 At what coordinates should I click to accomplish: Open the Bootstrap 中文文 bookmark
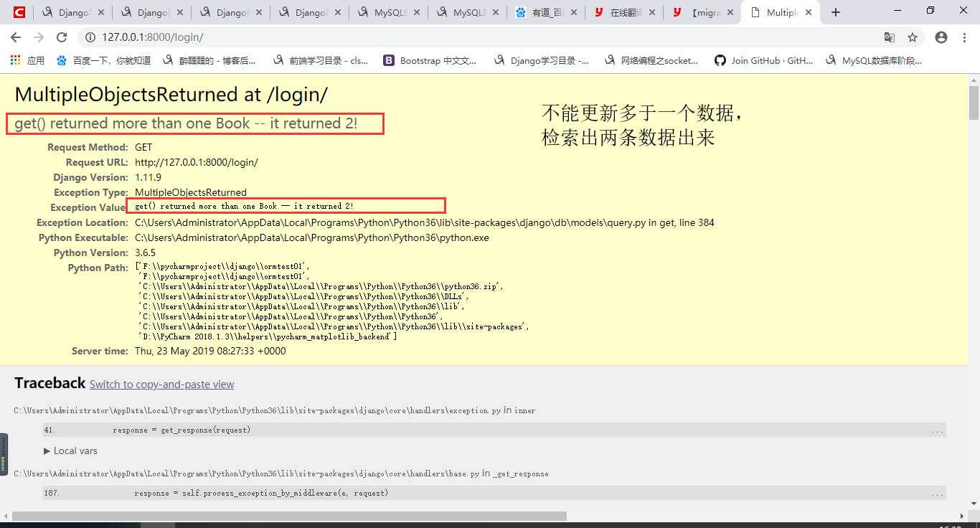[x=430, y=61]
